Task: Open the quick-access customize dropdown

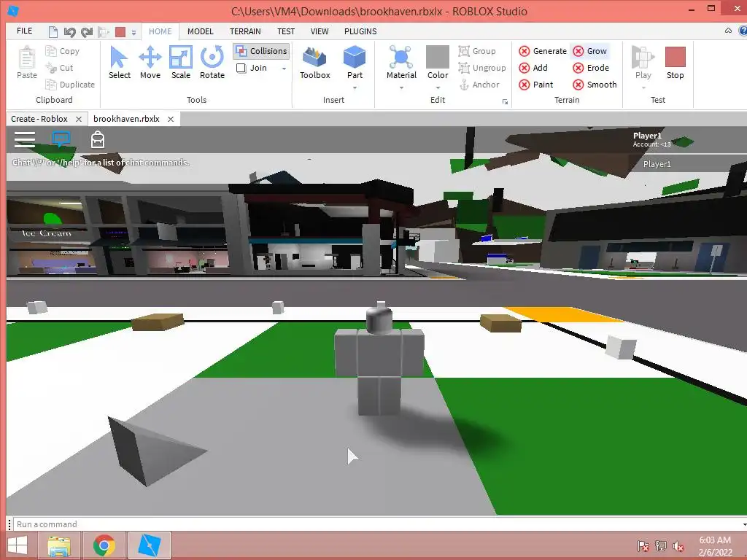Action: click(x=134, y=33)
